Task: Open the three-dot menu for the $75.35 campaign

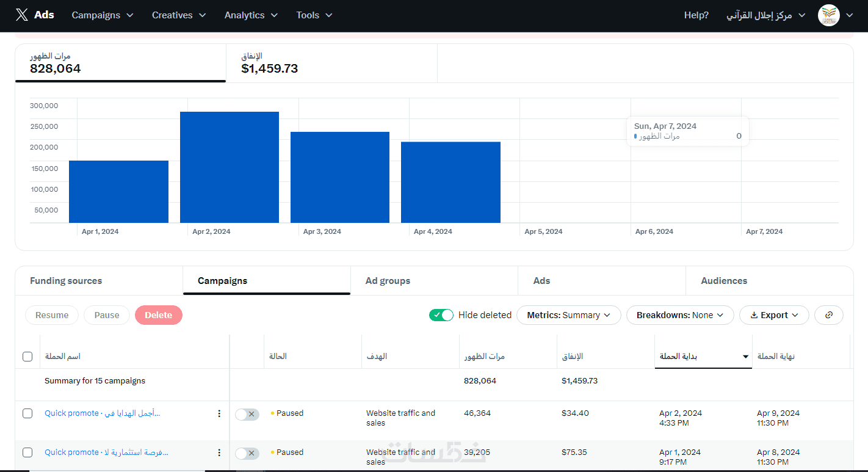Action: (x=219, y=453)
